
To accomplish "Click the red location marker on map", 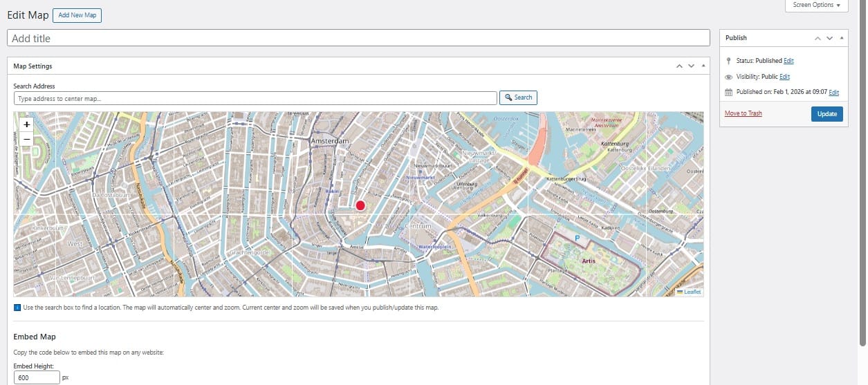I will 360,205.
